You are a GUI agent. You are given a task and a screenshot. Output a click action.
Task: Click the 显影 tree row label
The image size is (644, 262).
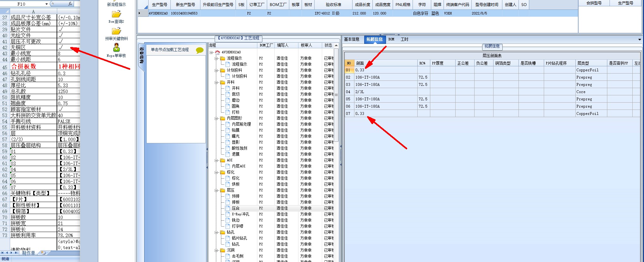(x=236, y=142)
